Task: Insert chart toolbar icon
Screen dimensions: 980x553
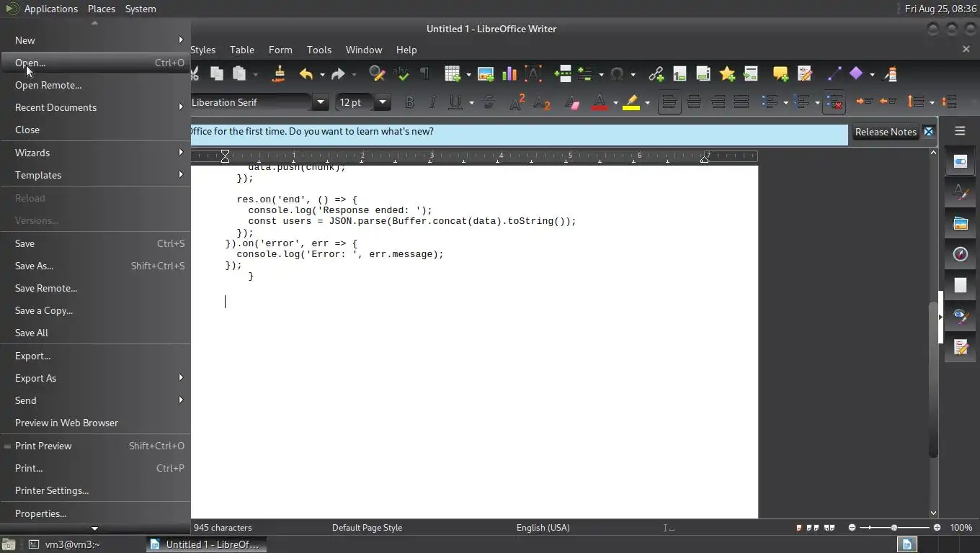Action: point(509,73)
